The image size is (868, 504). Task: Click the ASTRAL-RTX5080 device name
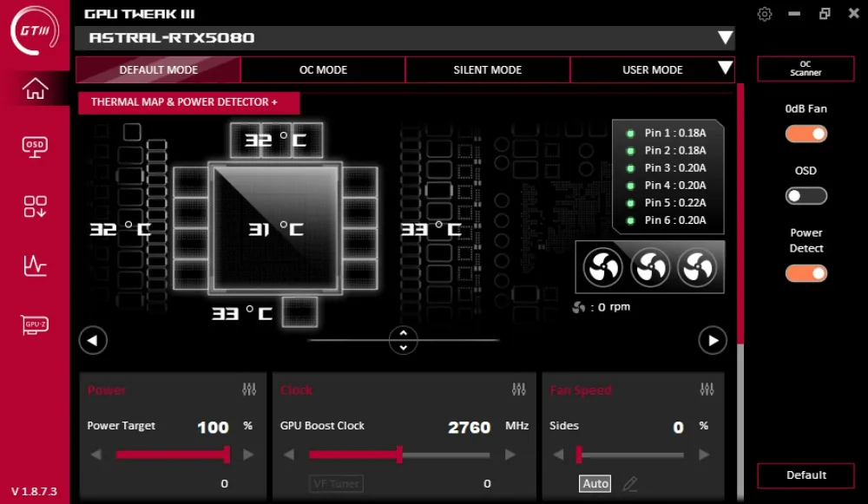172,37
